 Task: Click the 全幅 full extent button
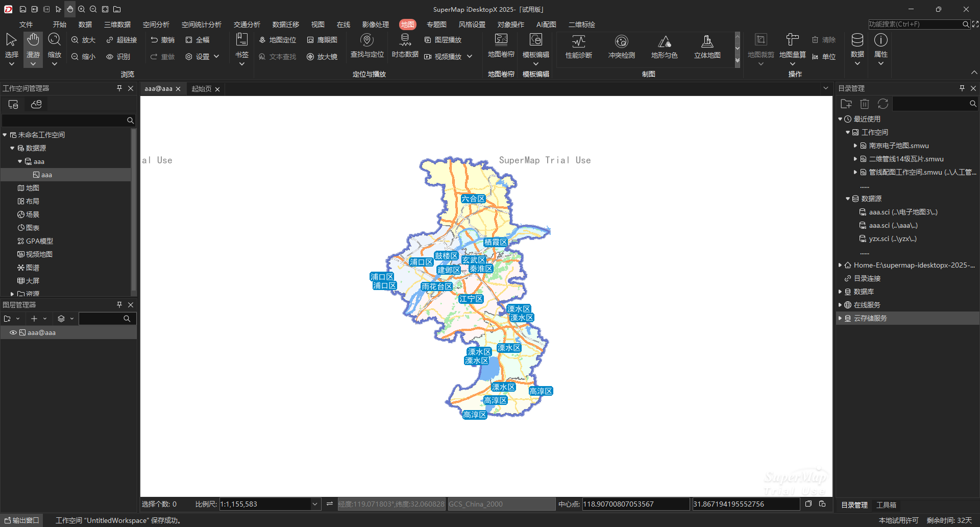pos(198,40)
